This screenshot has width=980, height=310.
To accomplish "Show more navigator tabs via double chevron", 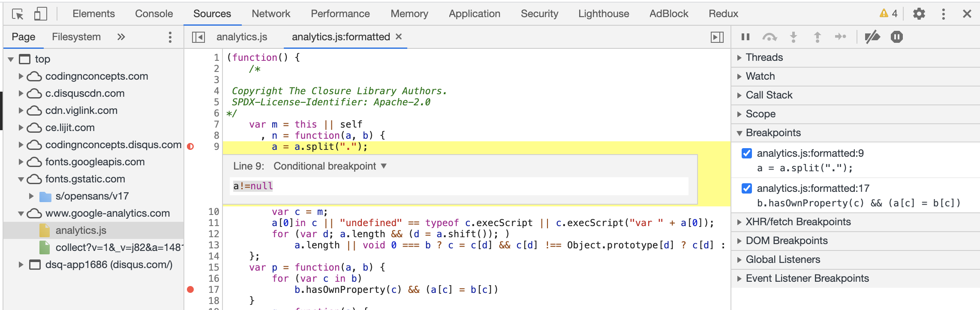I will 121,37.
